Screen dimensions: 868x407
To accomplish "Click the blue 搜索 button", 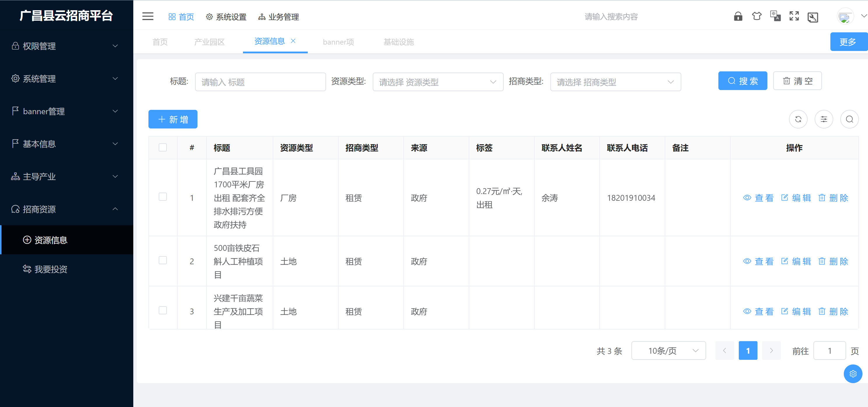I will point(742,81).
